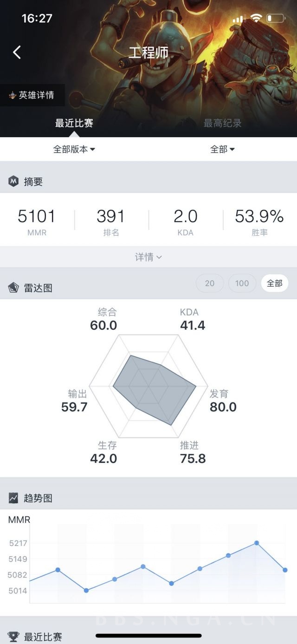Tap the back arrow icon
297x644 pixels.
pos(17,52)
